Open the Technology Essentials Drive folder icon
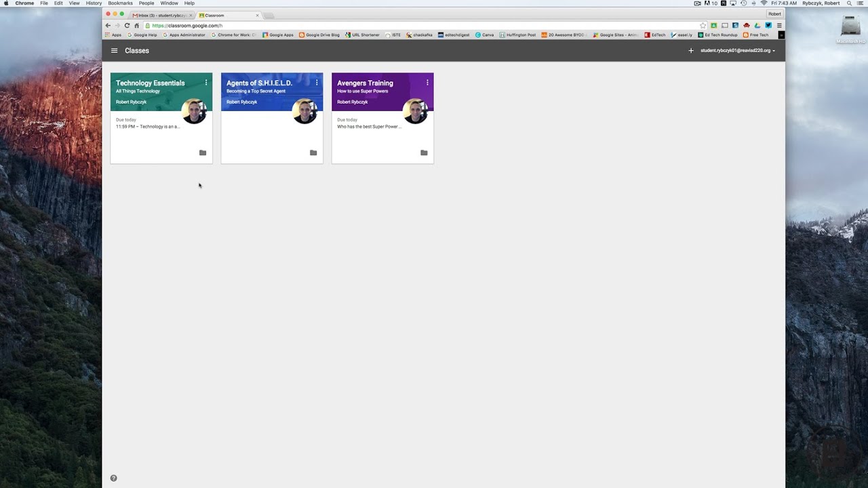The width and height of the screenshot is (868, 488). pos(203,152)
